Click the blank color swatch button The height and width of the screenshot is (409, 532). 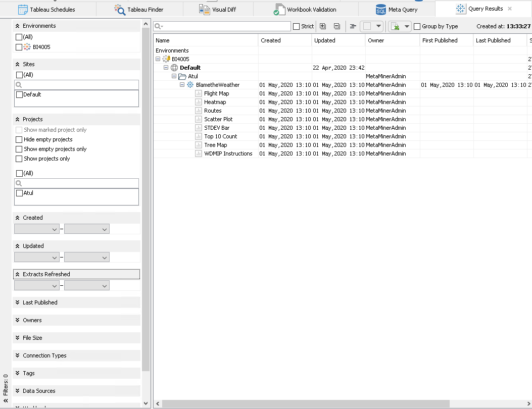367,26
